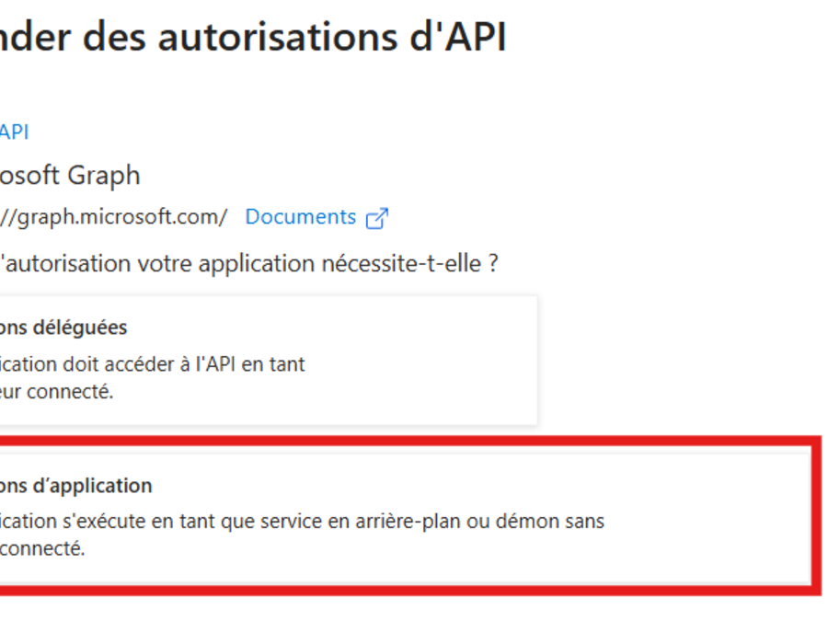
Task: Select the delegated permissions card
Action: click(x=269, y=361)
